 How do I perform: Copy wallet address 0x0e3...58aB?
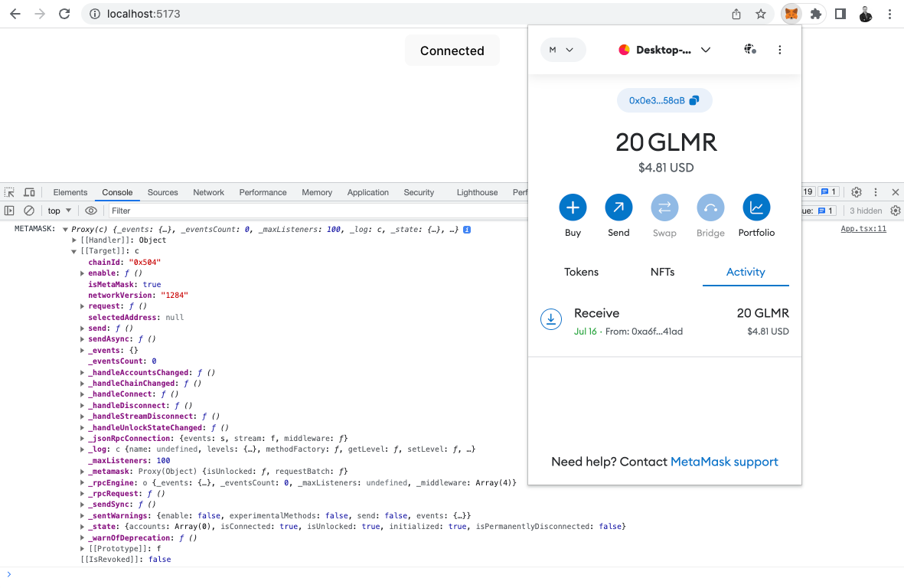[x=664, y=100]
